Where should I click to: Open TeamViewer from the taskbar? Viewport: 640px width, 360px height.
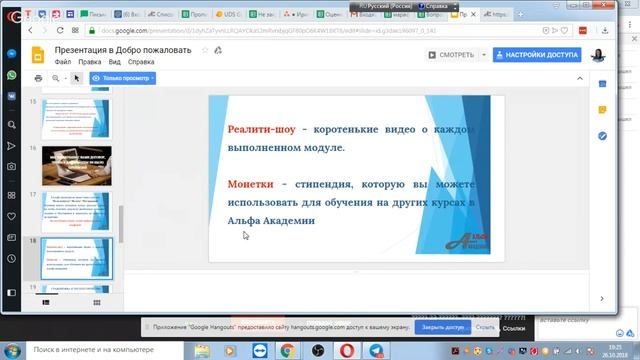click(x=260, y=351)
